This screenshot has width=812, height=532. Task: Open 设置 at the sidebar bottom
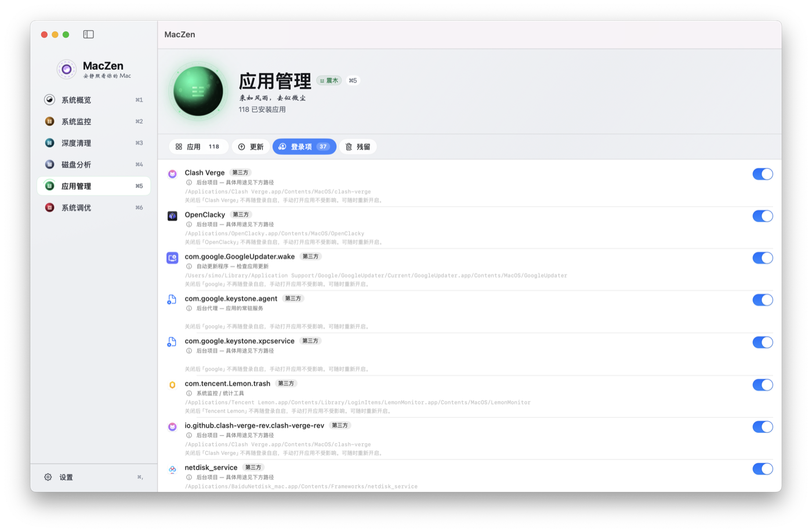coord(94,477)
